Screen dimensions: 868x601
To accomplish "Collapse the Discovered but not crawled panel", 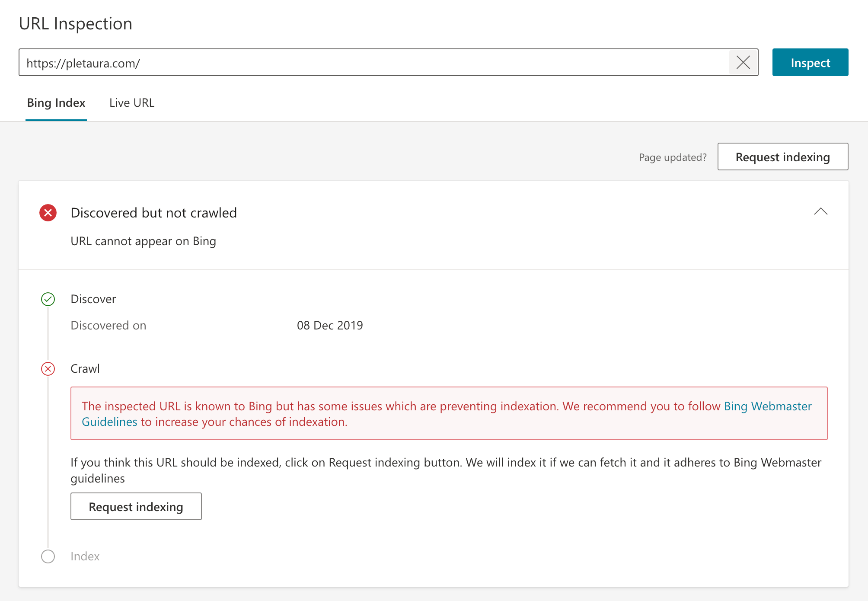I will tap(820, 211).
